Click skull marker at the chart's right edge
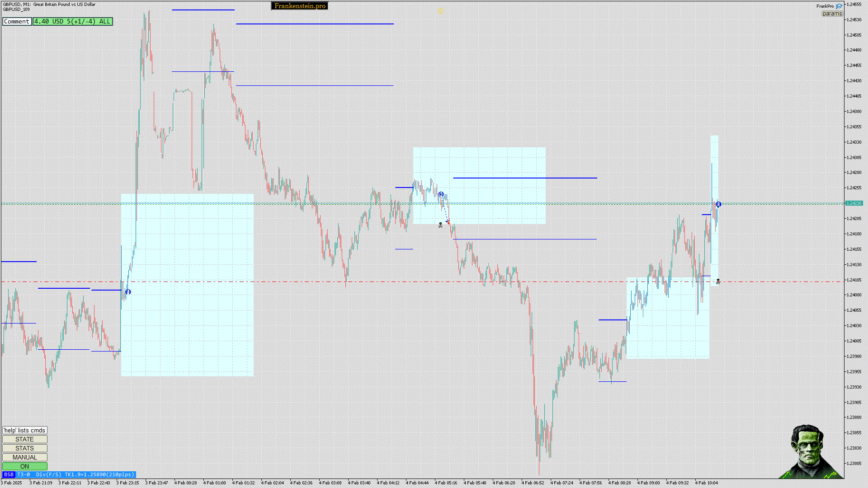The image size is (868, 488). (718, 282)
